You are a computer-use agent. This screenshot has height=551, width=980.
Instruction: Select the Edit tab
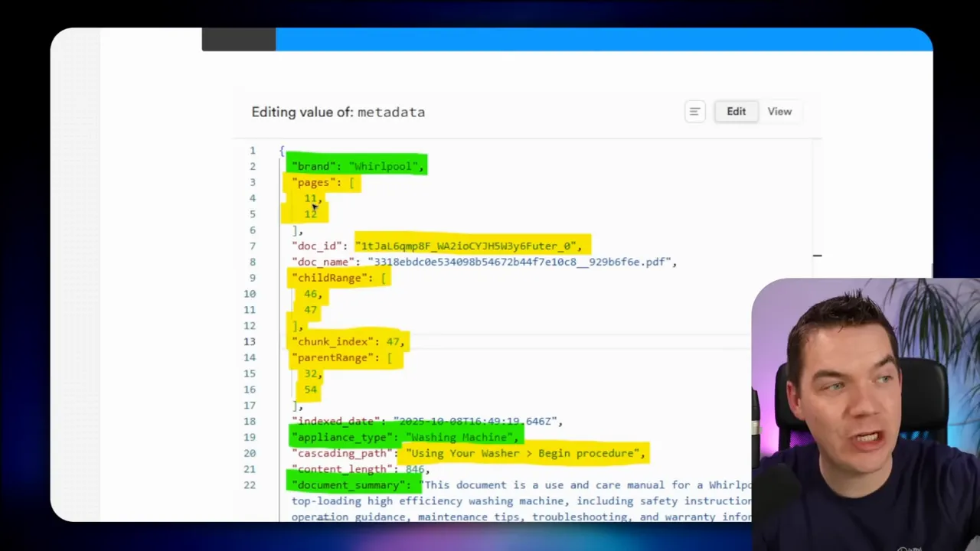point(735,111)
